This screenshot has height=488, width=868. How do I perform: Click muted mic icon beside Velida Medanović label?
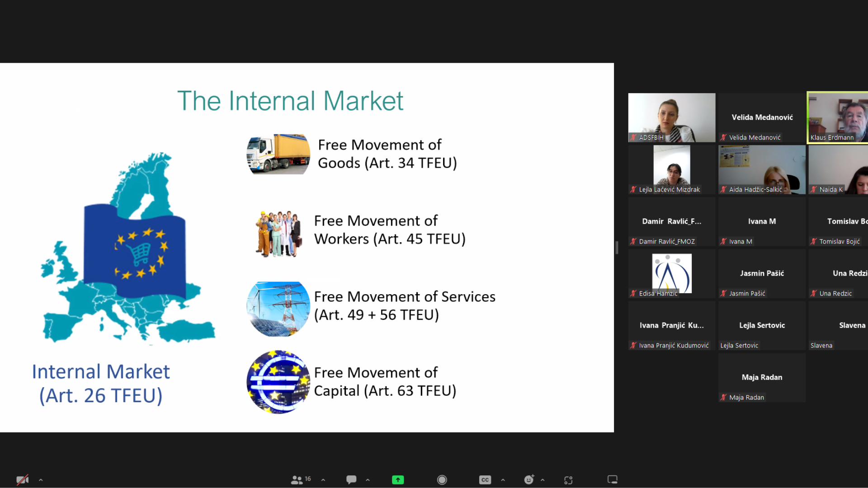[x=723, y=137]
